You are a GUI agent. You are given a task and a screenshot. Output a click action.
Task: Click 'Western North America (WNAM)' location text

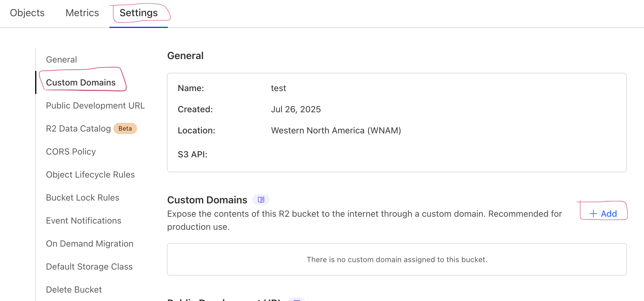coord(336,131)
